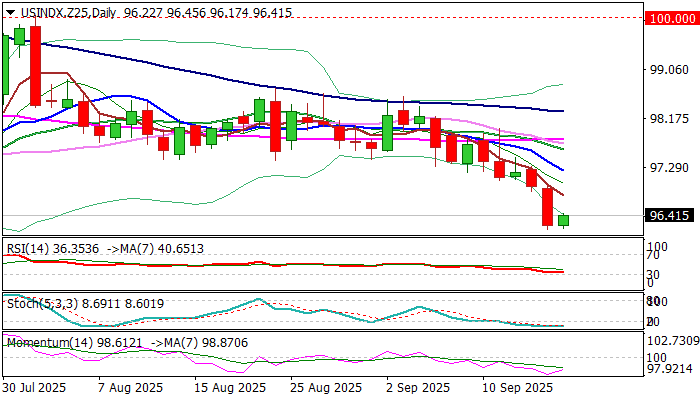This screenshot has height=400, width=700.
Task: Click the last green candle near 96.415
Action: pos(564,220)
